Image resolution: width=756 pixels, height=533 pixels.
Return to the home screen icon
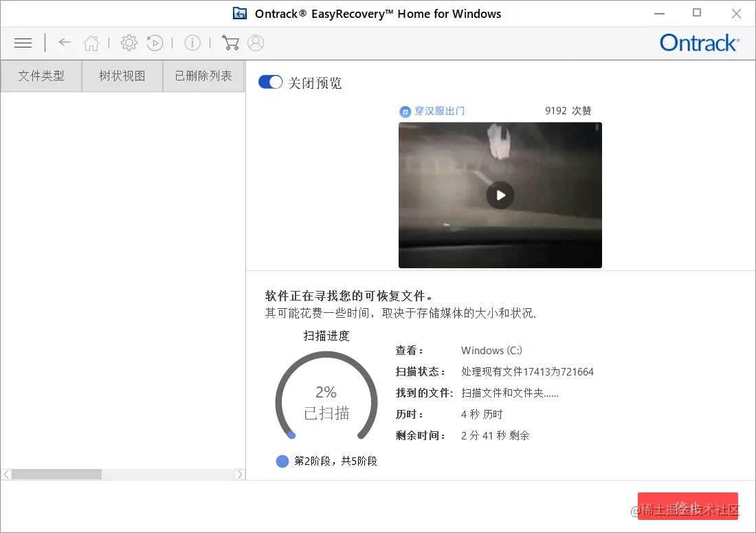coord(91,43)
